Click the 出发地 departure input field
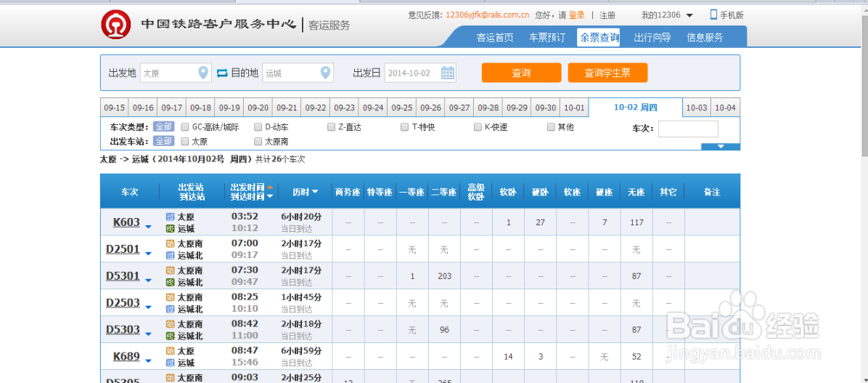Screen dimensions: 868x383 click(x=175, y=73)
